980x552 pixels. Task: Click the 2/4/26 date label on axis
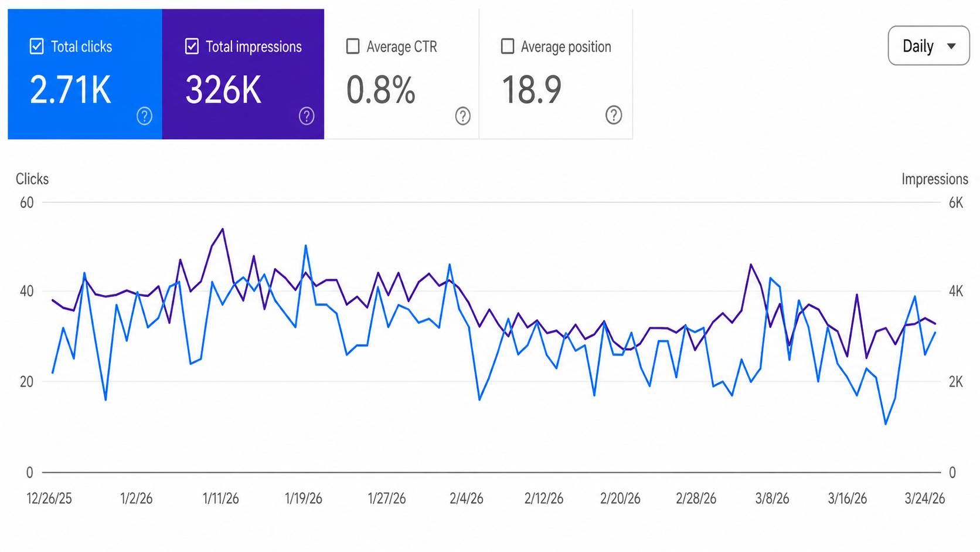pos(467,499)
